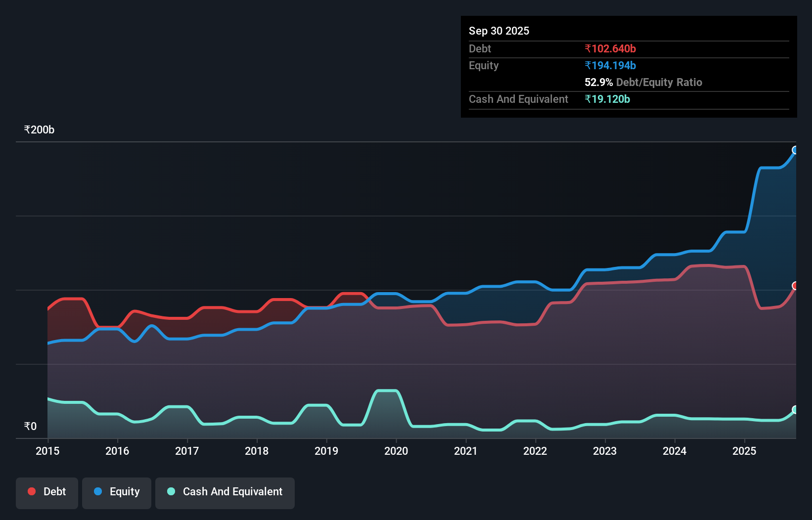Click the ₹200b axis label
Viewport: 812px width, 520px height.
(39, 130)
